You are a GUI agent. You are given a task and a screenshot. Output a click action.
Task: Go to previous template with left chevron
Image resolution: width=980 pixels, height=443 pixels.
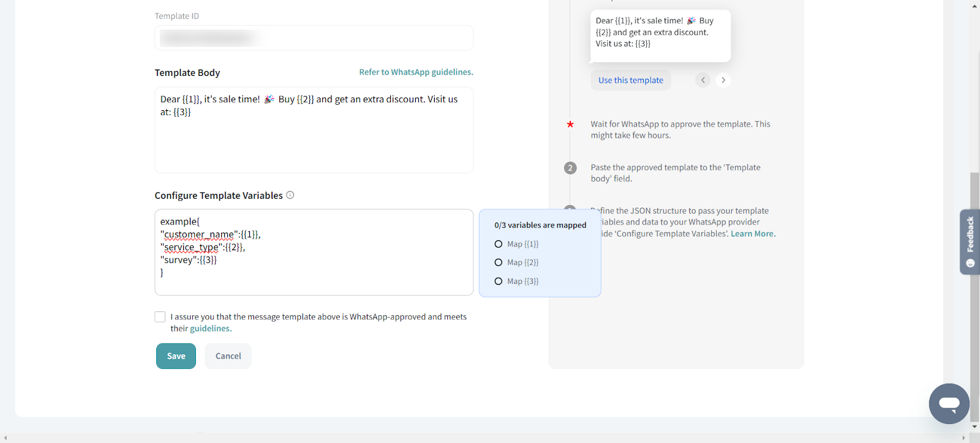(703, 80)
